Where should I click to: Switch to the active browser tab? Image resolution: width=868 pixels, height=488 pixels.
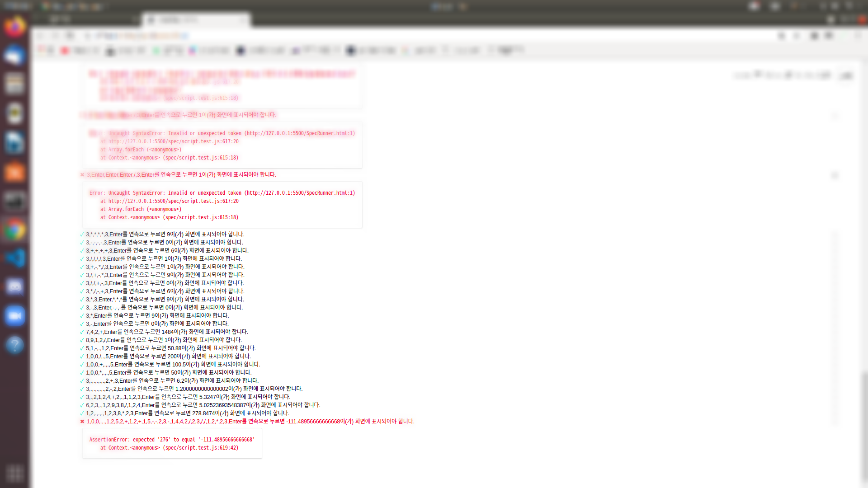[195, 20]
